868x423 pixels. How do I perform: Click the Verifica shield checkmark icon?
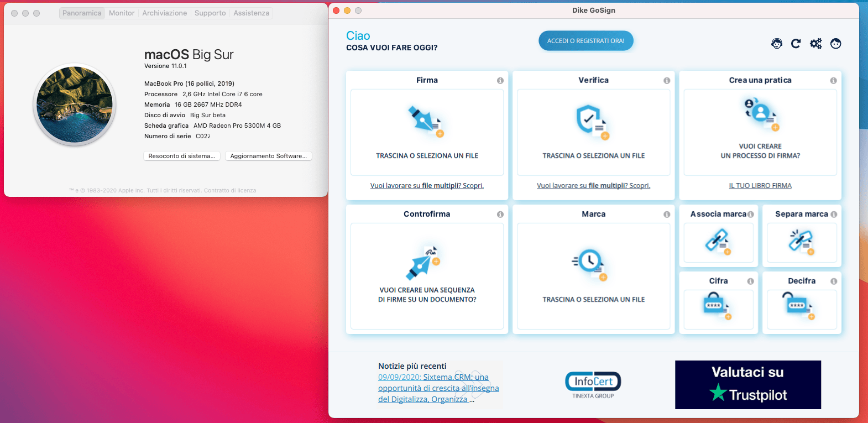[593, 122]
